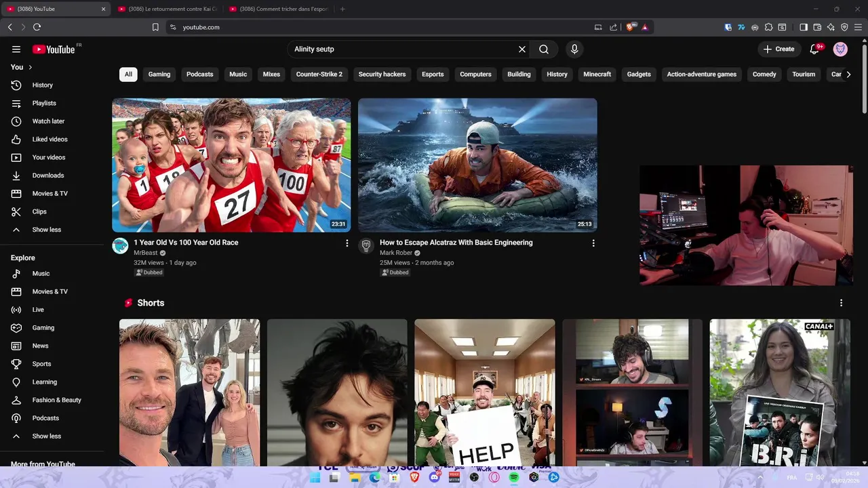Select the Minecraft filter chip
Viewport: 868px width, 488px height.
(597, 74)
